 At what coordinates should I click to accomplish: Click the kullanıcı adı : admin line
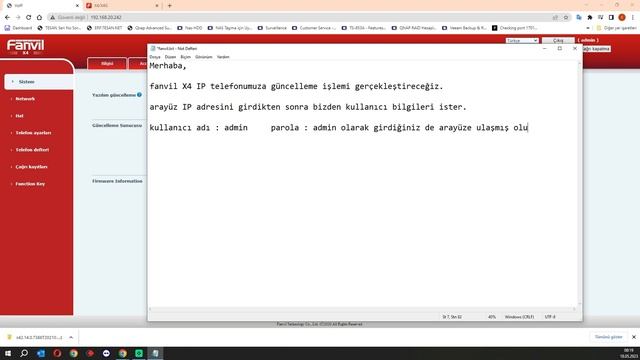pos(339,128)
